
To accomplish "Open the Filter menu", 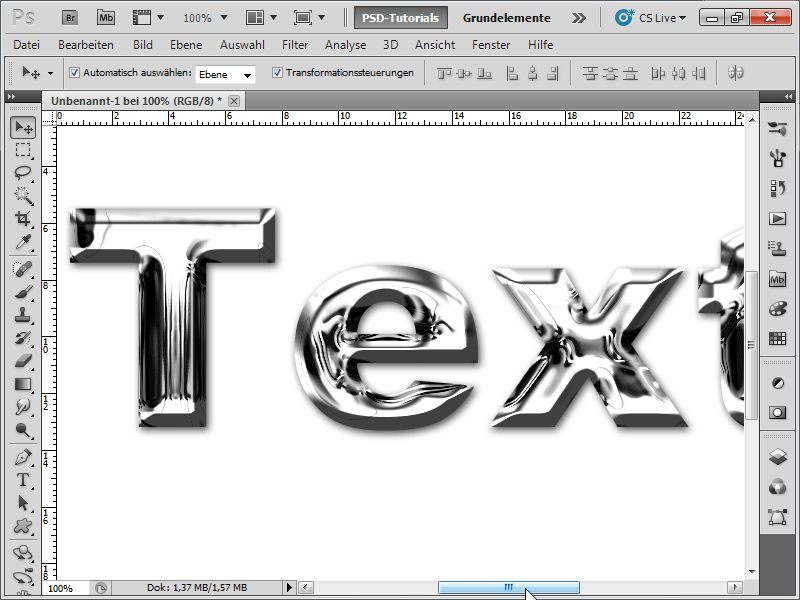I will coord(295,45).
